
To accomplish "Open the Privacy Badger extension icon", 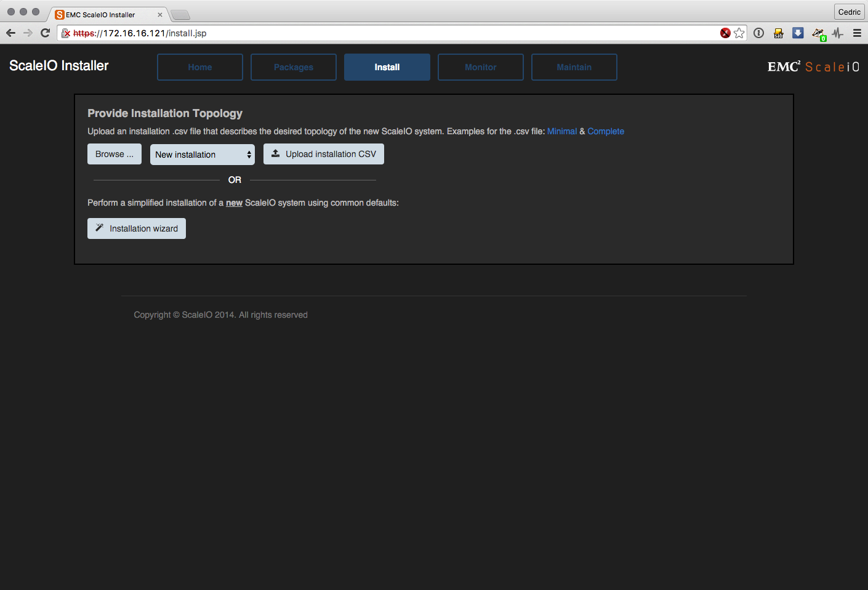I will (818, 34).
